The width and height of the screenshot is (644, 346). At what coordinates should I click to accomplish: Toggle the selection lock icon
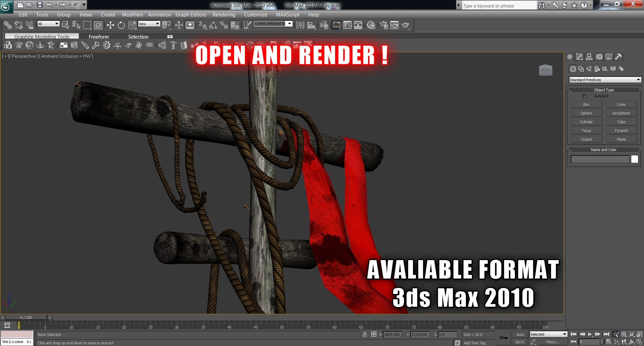(x=365, y=334)
